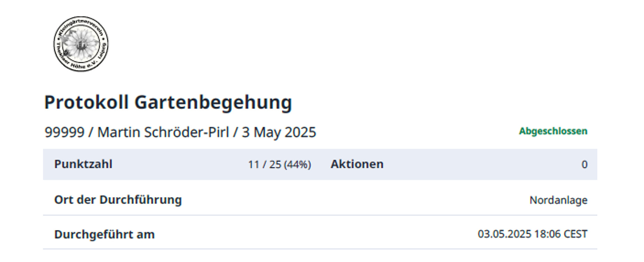Image resolution: width=644 pixels, height=262 pixels.
Task: Click the Ort der Durchführung label
Action: coord(118,200)
